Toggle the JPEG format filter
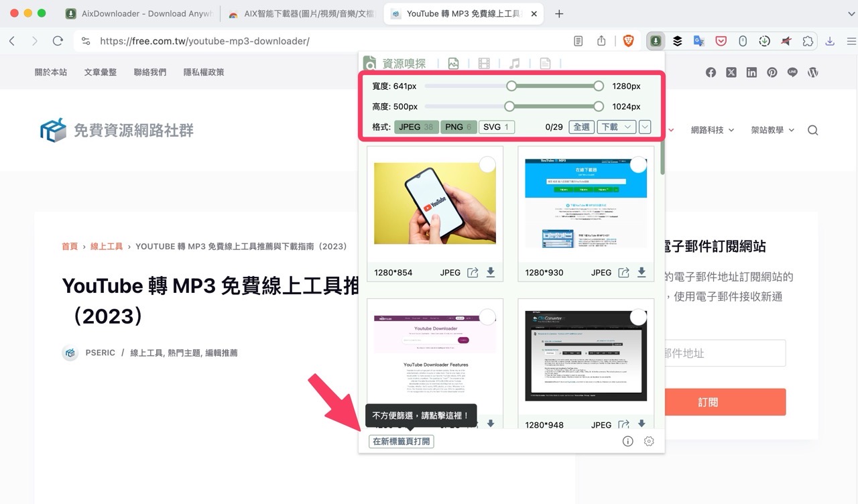Image resolution: width=858 pixels, height=504 pixels. click(x=416, y=127)
